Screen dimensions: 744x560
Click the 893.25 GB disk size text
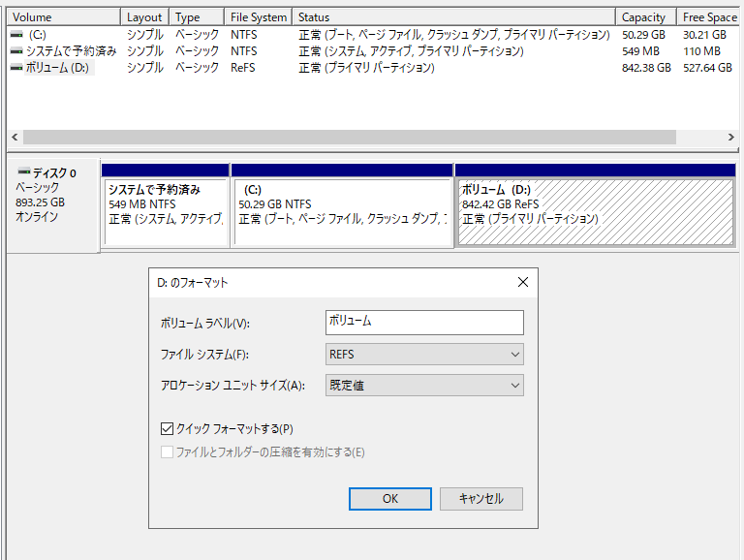click(x=40, y=202)
